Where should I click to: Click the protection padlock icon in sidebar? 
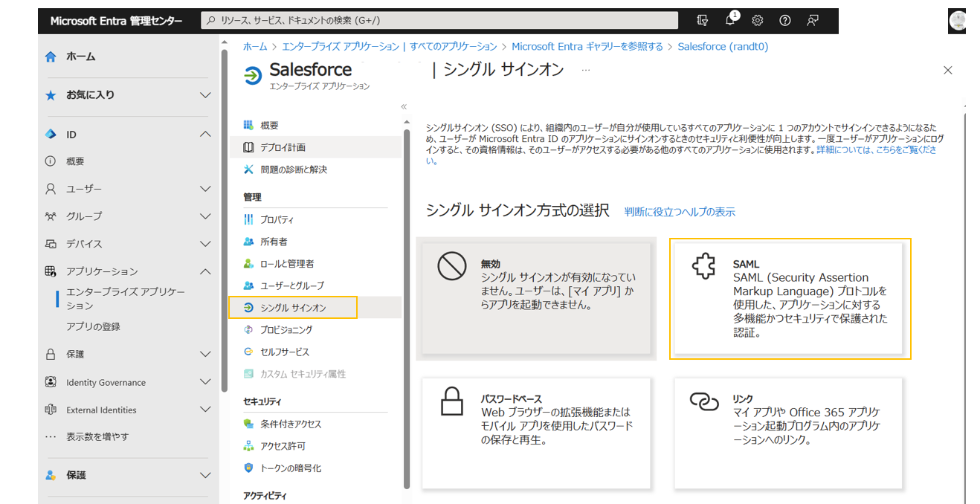pyautogui.click(x=51, y=355)
